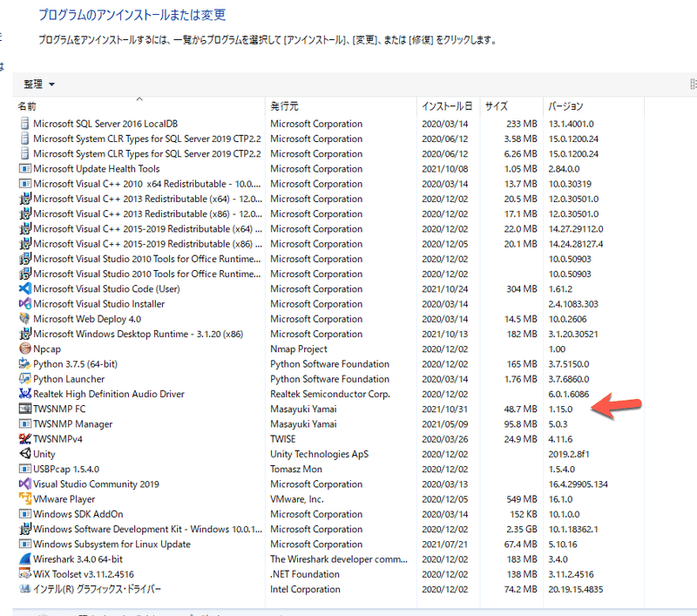Select the Visual C++ 2010 x64 Redistributable icon
697x616 pixels.
tap(25, 184)
